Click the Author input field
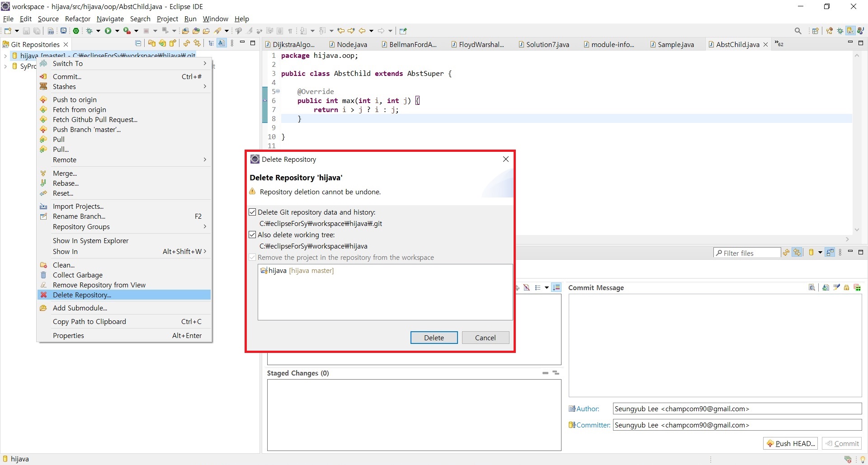This screenshot has width=868, height=465. [737, 409]
